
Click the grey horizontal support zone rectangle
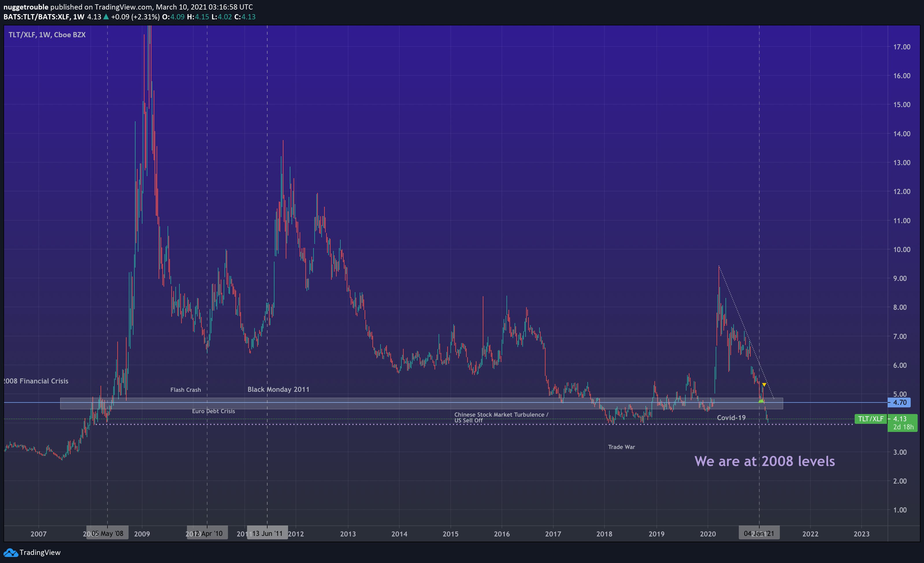[422, 403]
